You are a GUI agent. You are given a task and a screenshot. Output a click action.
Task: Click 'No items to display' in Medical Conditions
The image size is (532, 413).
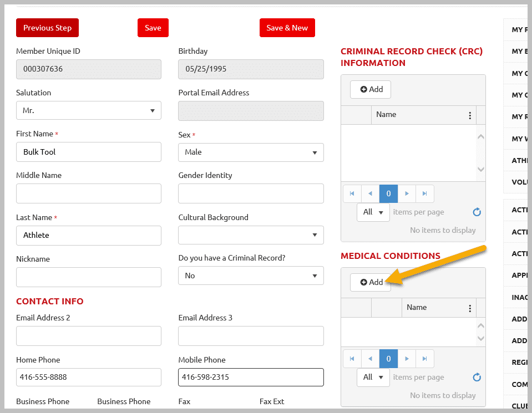tap(443, 396)
